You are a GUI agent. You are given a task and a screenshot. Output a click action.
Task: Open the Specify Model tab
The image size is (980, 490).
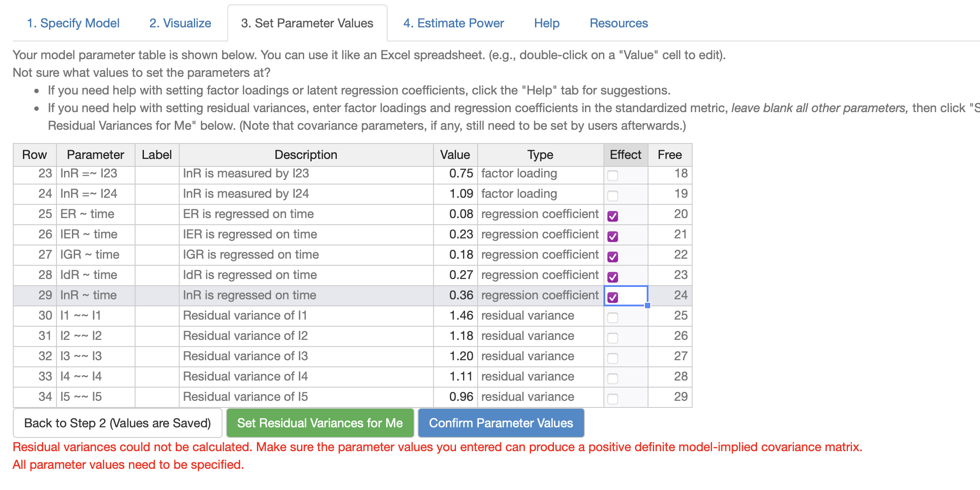(73, 23)
